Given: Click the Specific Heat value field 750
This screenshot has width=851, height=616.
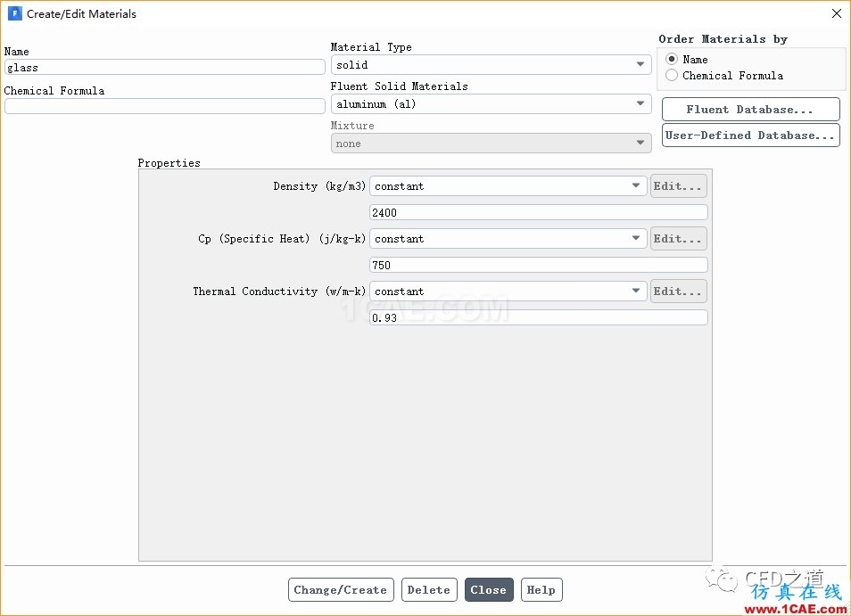Looking at the screenshot, I should tap(539, 265).
